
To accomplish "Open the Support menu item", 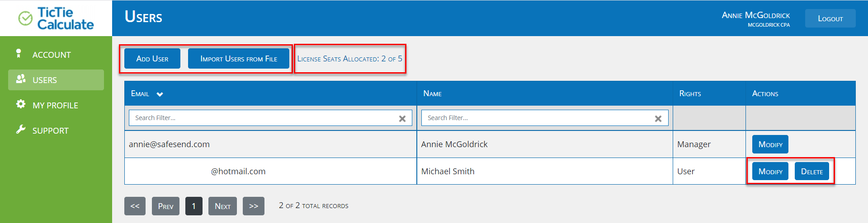I will (x=56, y=130).
